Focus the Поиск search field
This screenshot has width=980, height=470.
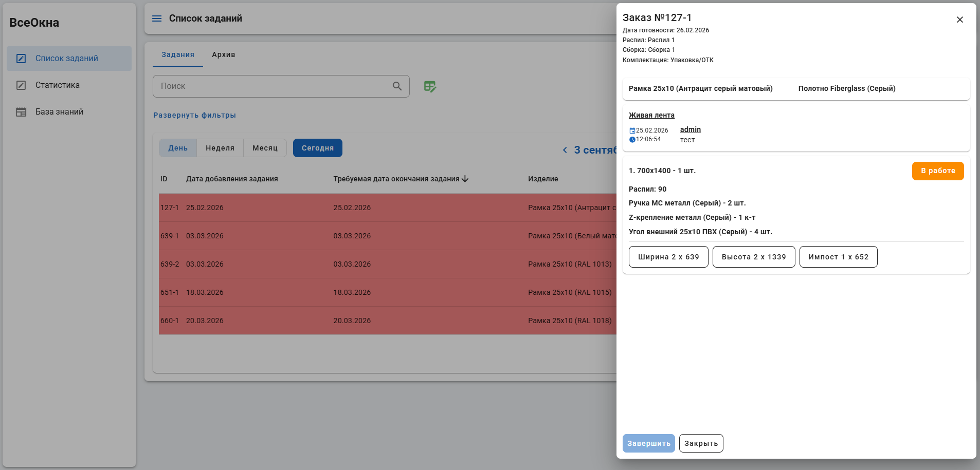tap(281, 86)
